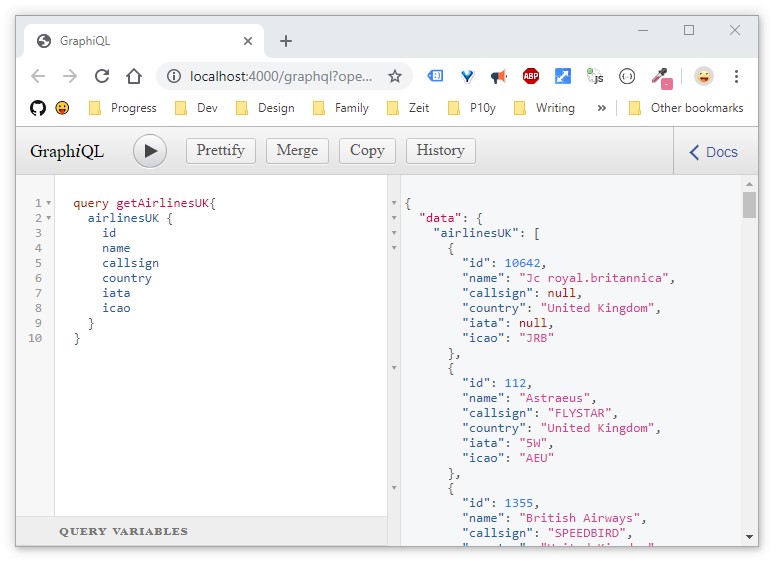Viewport: 777px width, 563px height.
Task: Click the Copy query button
Action: coord(367,151)
